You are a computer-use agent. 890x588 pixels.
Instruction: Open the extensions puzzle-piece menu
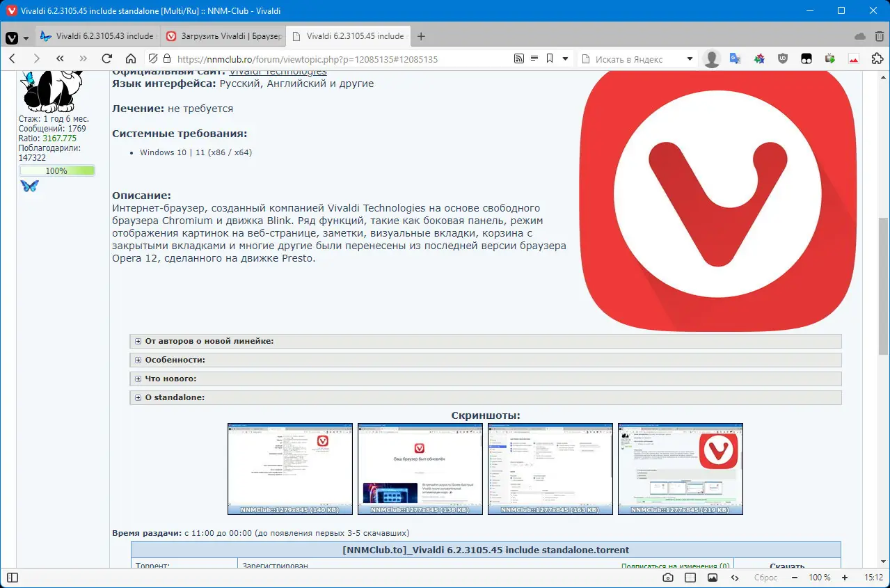click(877, 59)
